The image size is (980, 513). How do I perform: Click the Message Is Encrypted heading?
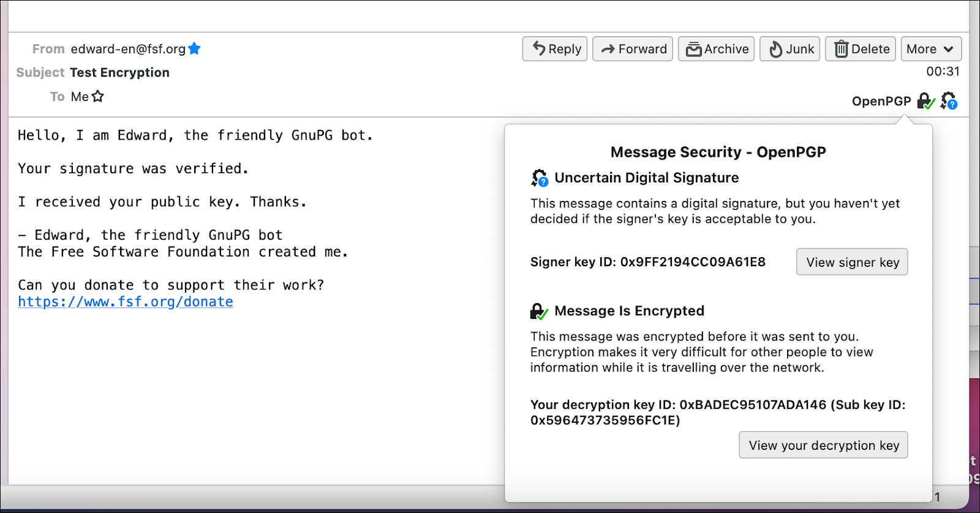[x=629, y=311]
